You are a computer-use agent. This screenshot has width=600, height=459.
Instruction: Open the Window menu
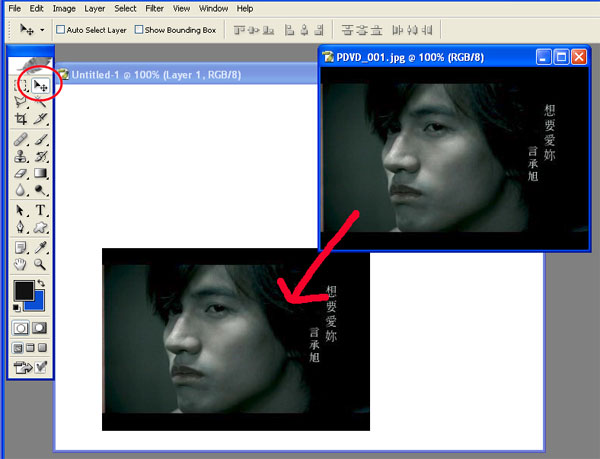click(x=213, y=8)
